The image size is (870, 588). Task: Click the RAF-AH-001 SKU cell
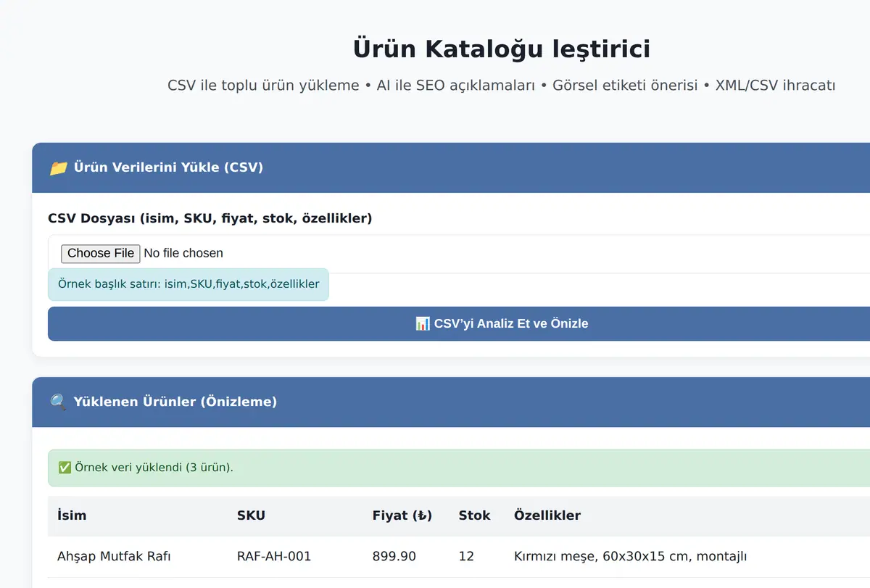(274, 556)
